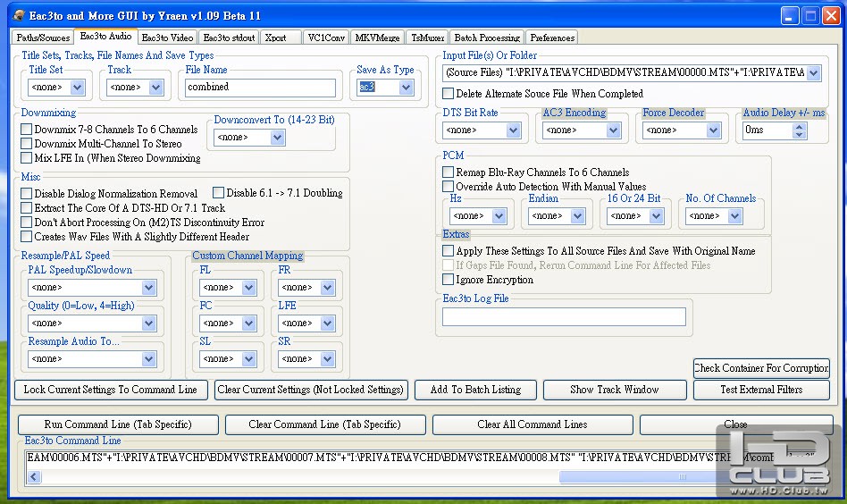Click Test External Filters button
Image resolution: width=847 pixels, height=504 pixels.
(x=761, y=390)
